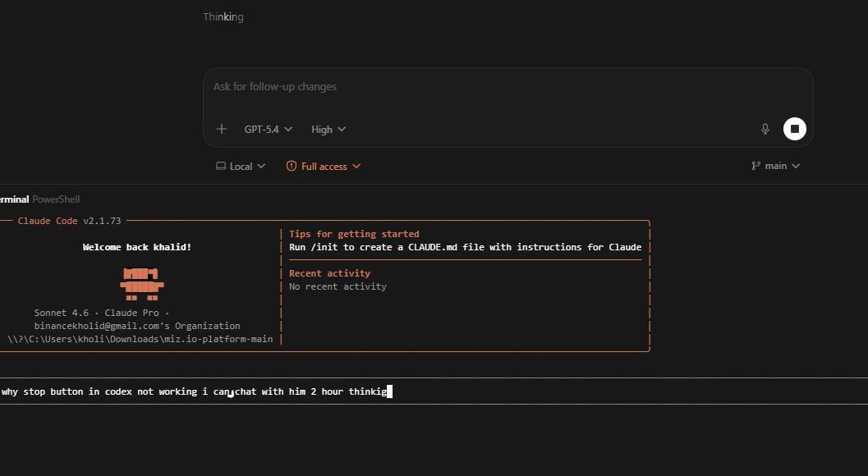868x476 pixels.
Task: Click the git branch icon beside main
Action: [x=755, y=166]
